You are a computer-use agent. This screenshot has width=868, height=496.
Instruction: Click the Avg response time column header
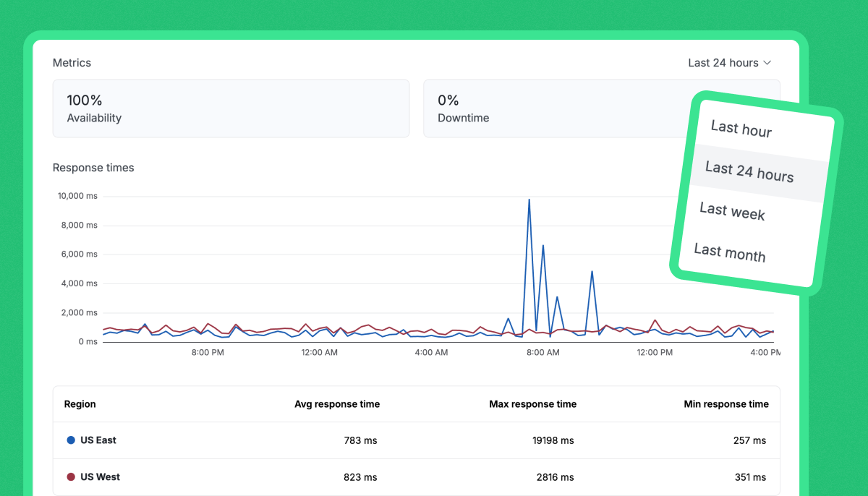[336, 404]
